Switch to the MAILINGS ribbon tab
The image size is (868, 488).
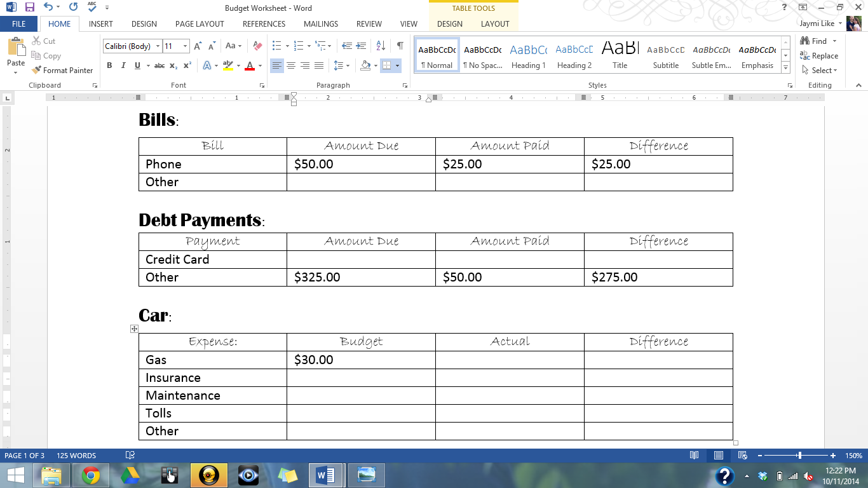coord(320,24)
